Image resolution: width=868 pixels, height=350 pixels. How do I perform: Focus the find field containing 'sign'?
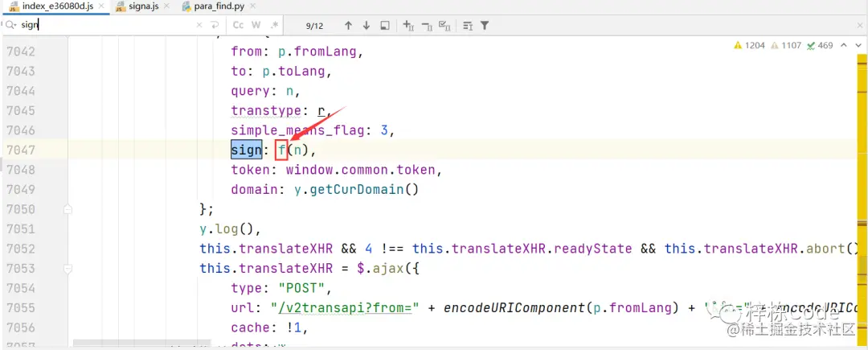[105, 25]
